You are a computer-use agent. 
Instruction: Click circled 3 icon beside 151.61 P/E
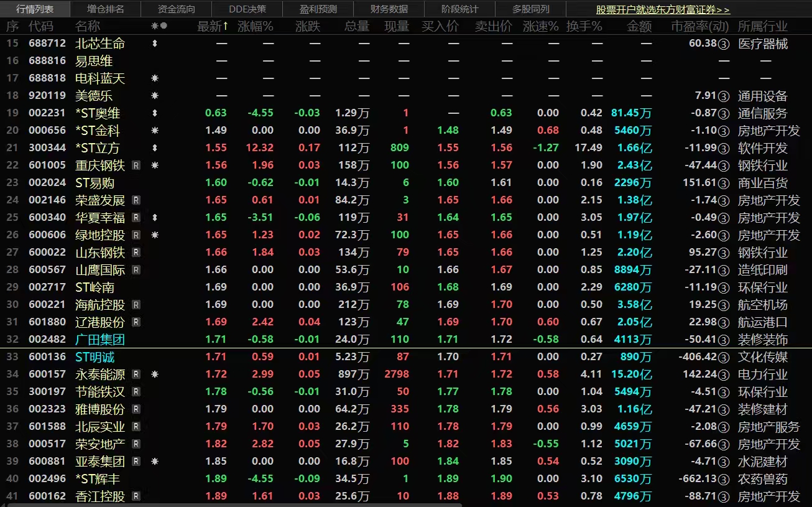click(x=724, y=183)
